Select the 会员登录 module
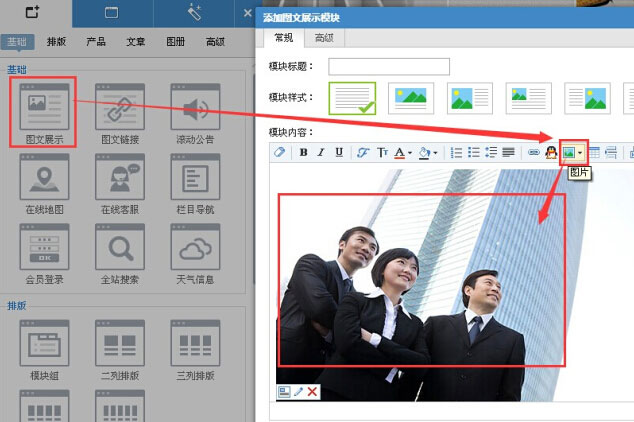 pyautogui.click(x=44, y=254)
